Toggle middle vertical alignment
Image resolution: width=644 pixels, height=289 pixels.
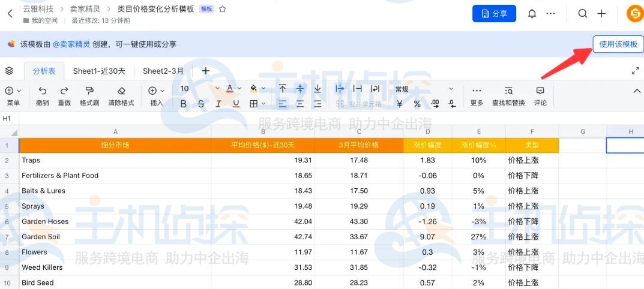(x=300, y=89)
